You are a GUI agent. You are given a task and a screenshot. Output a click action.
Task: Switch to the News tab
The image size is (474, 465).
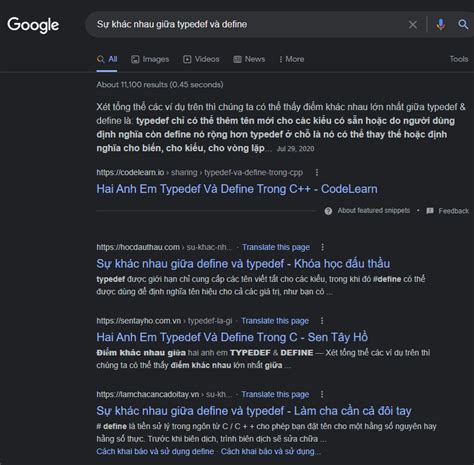pos(249,59)
